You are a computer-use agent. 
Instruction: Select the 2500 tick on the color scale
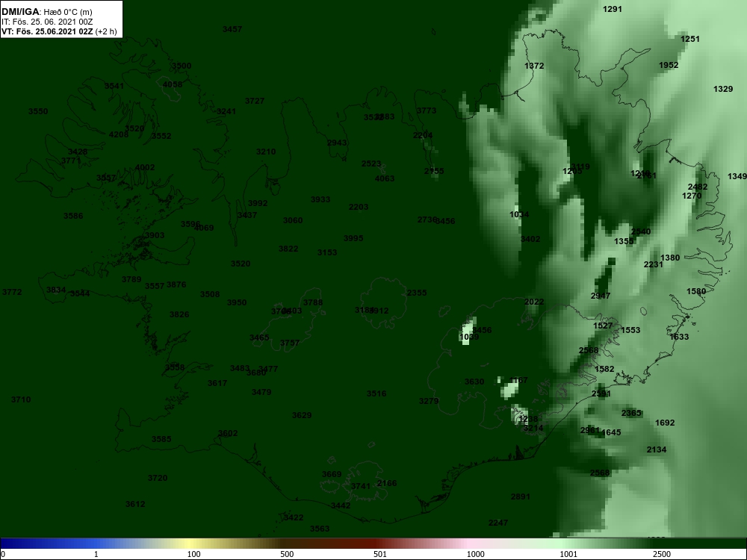662,554
